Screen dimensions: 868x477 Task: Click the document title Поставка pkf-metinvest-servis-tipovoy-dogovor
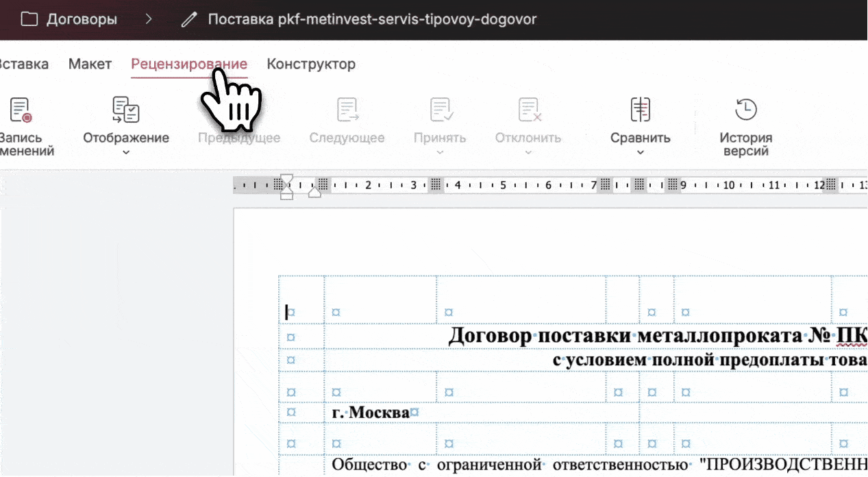click(x=372, y=19)
